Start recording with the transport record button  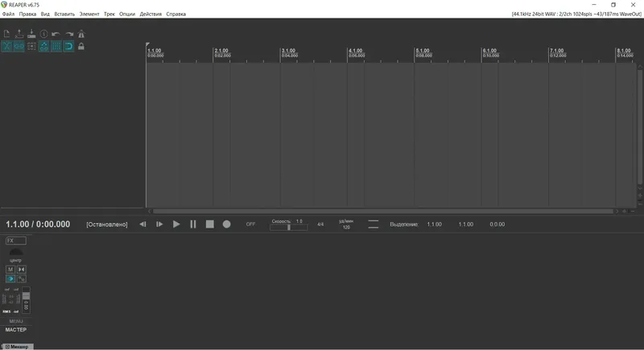[x=227, y=224]
